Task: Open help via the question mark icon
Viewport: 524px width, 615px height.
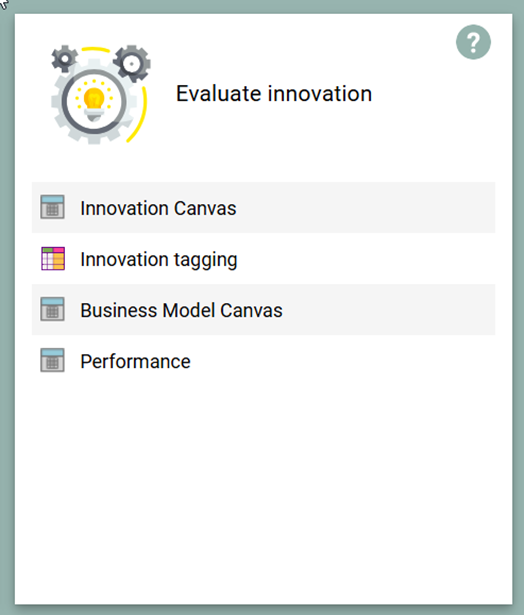Action: pos(473,42)
